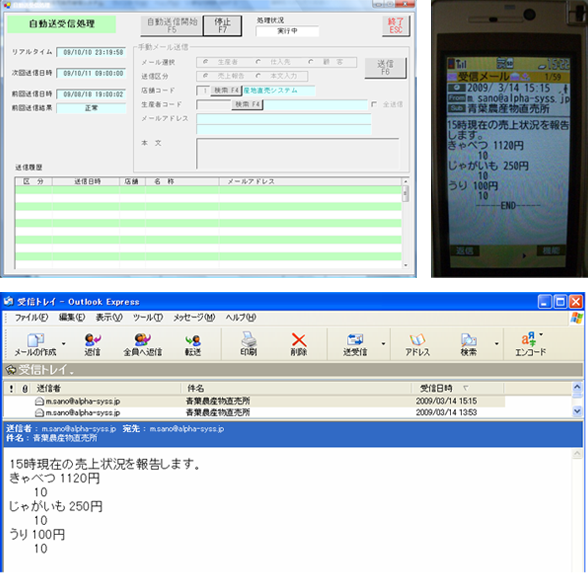Click the 停止 F7 button
Screen dimensions: 588x573
click(222, 26)
